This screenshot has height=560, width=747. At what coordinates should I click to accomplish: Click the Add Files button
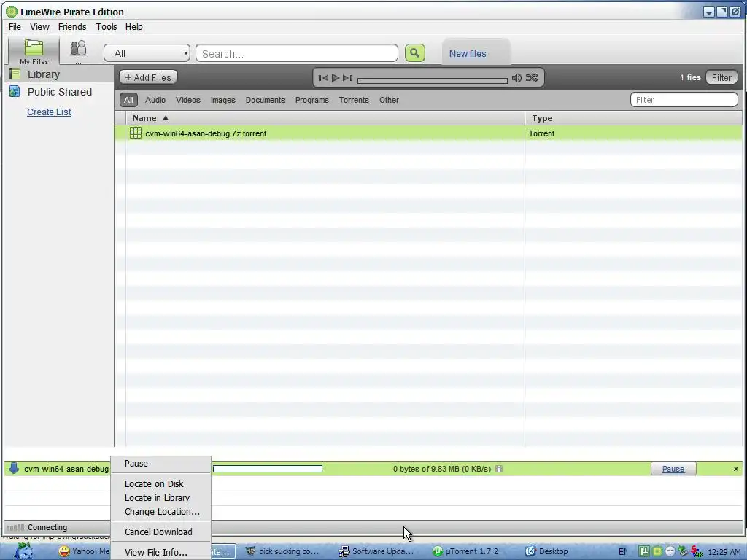tap(148, 77)
